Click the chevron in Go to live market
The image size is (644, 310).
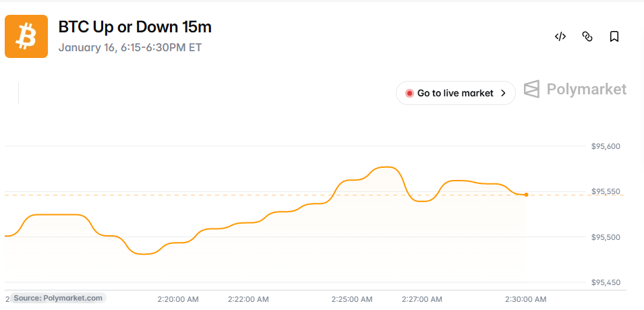click(503, 93)
